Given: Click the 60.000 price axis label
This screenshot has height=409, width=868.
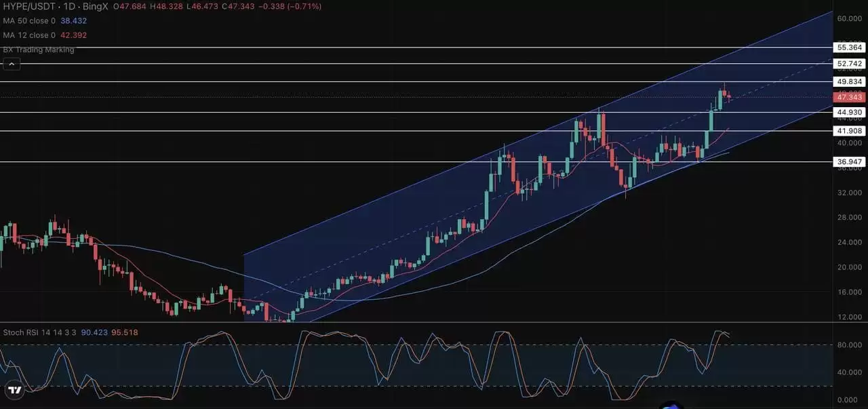Looking at the screenshot, I should (x=849, y=18).
